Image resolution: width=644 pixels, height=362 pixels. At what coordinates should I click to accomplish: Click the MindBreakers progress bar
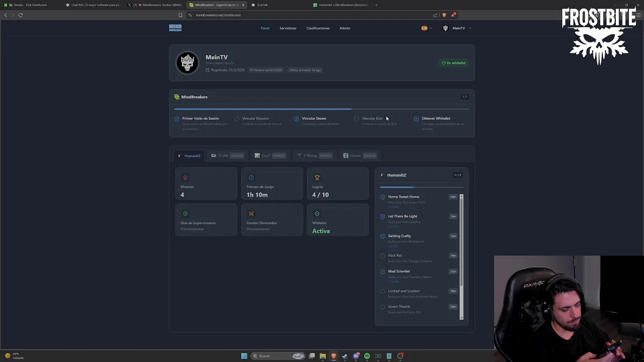coord(321,109)
